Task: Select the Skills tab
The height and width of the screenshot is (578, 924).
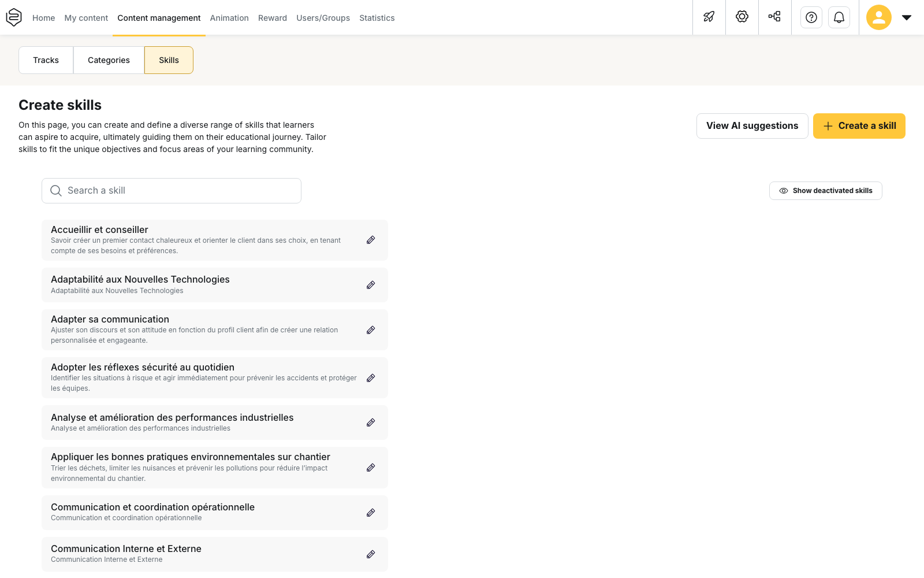Action: [x=169, y=60]
